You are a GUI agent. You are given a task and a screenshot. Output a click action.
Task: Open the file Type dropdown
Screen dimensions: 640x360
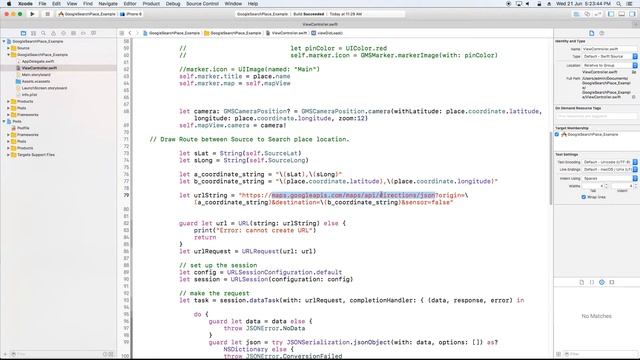[609, 56]
